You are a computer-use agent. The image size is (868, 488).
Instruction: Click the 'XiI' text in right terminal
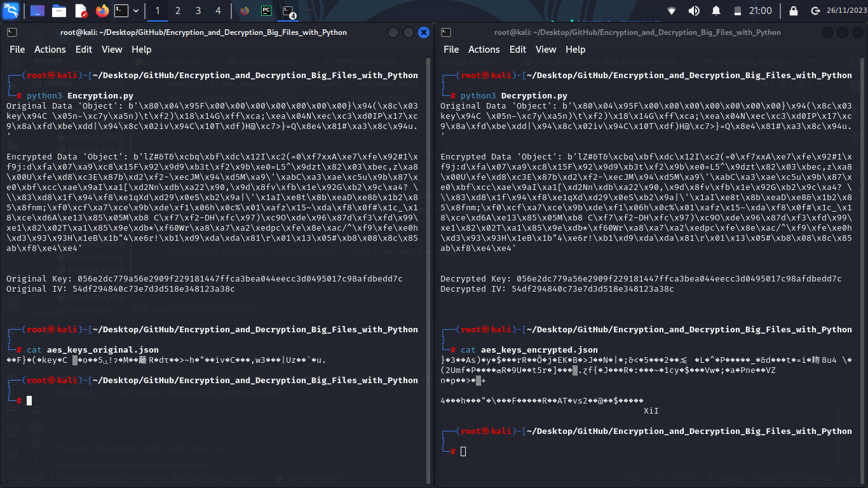651,411
